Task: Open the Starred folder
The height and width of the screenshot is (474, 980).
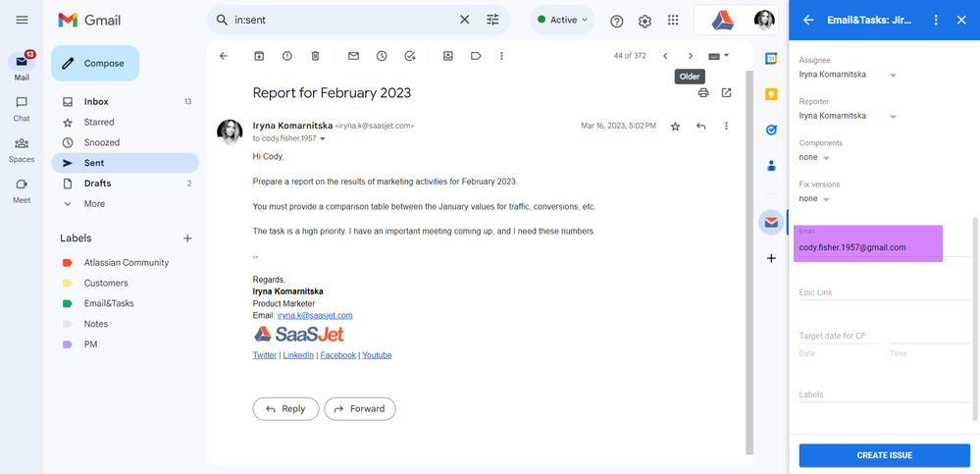Action: pyautogui.click(x=125, y=122)
